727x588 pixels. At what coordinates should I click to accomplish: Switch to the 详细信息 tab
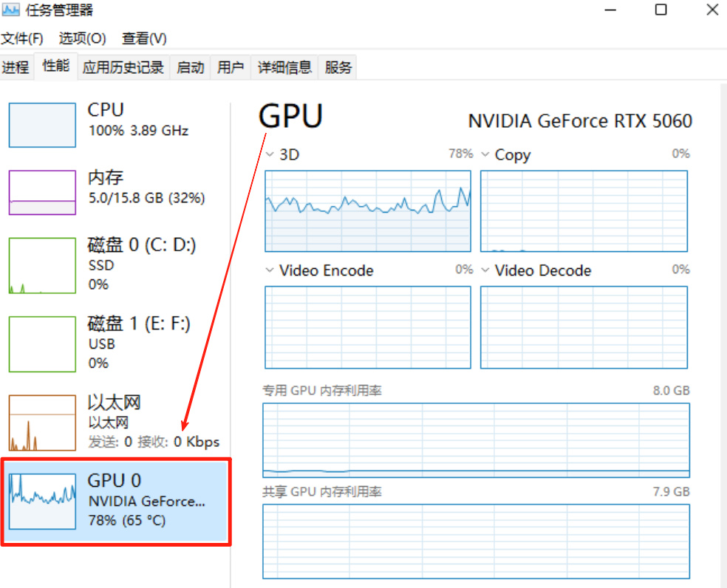(x=284, y=68)
